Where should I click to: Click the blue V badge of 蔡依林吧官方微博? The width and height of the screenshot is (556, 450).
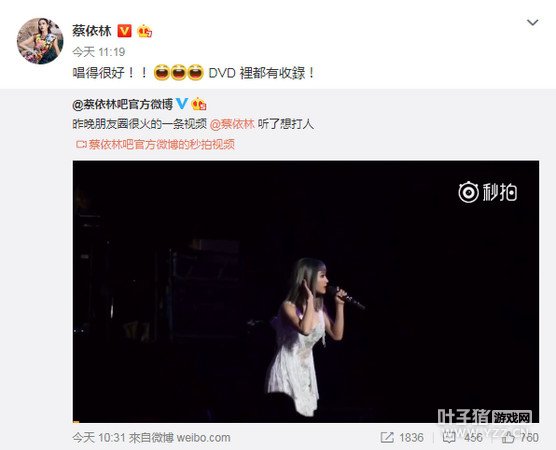click(182, 103)
